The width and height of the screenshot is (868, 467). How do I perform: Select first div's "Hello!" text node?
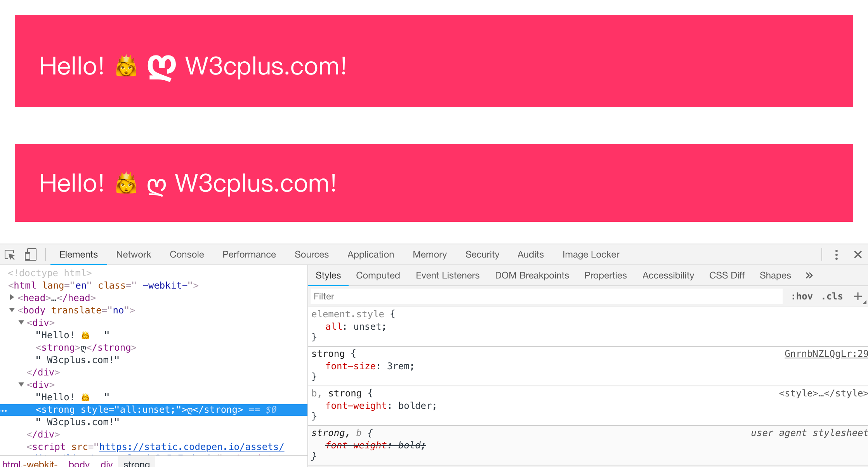tap(73, 335)
